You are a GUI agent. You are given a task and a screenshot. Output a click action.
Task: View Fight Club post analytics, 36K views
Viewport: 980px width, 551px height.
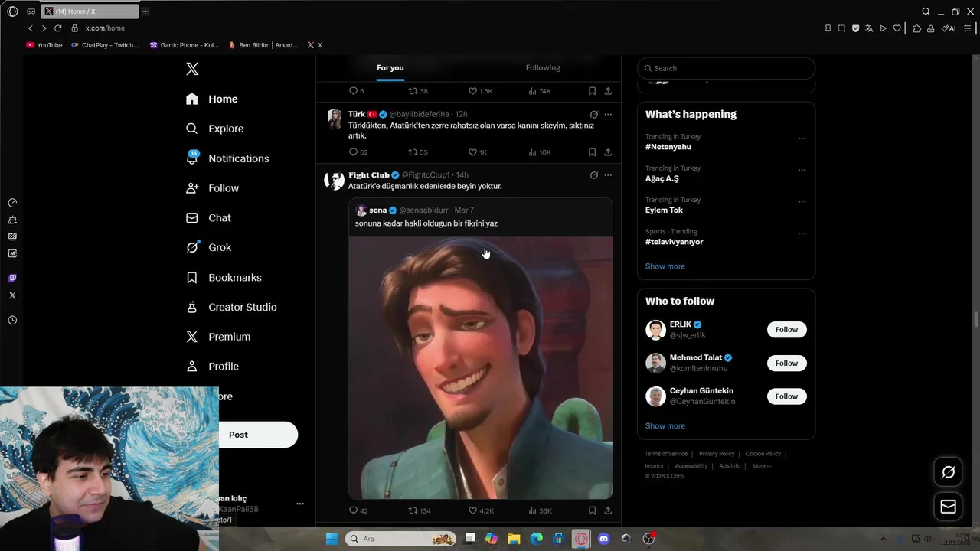pyautogui.click(x=540, y=510)
